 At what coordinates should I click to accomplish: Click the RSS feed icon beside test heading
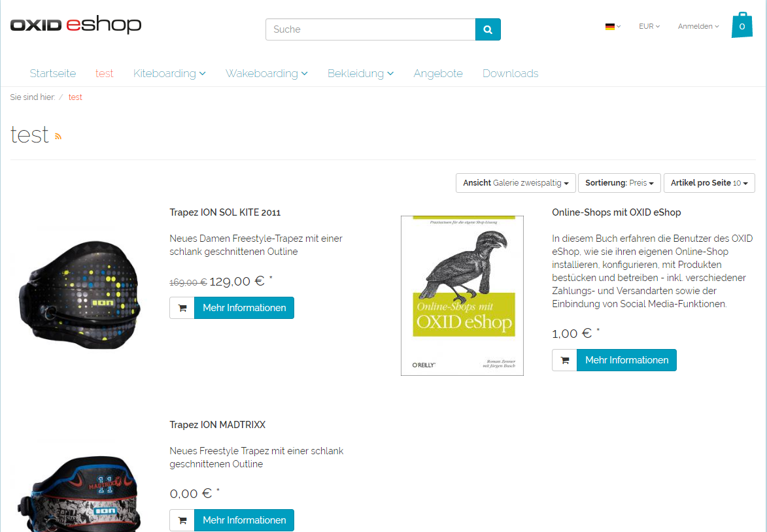[58, 136]
